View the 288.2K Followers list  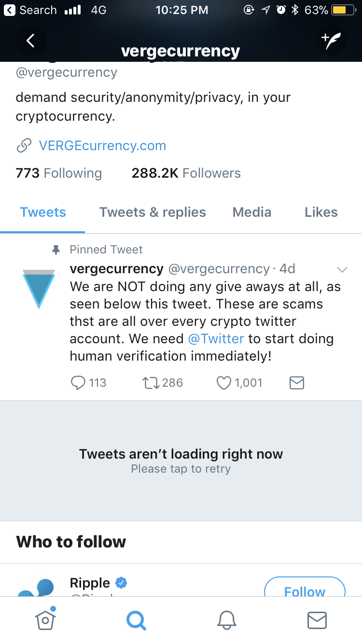[x=186, y=173]
